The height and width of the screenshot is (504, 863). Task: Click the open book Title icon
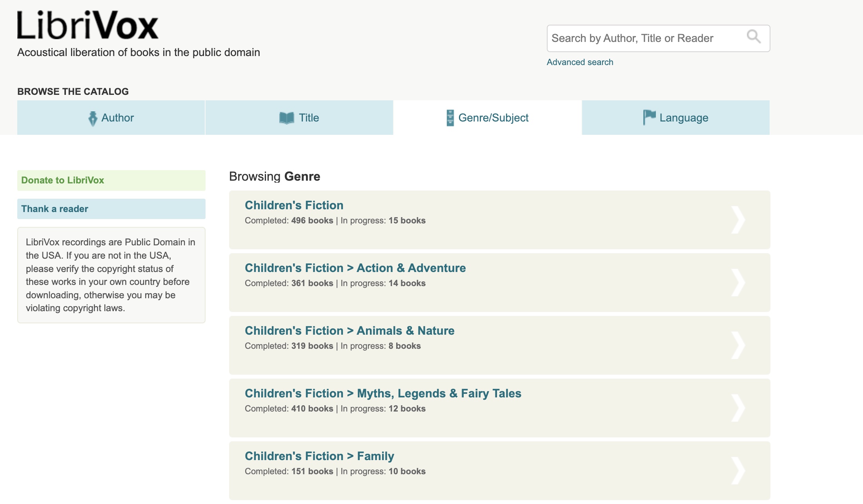286,118
